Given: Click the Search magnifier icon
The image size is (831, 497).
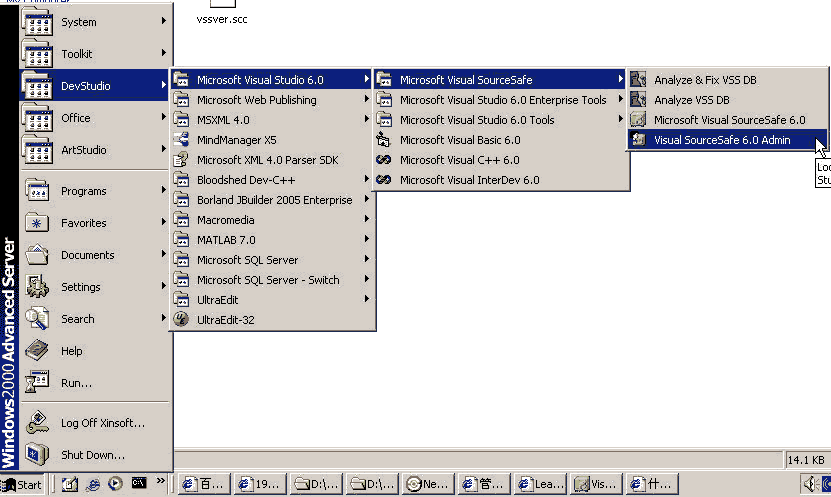Looking at the screenshot, I should click(x=37, y=318).
